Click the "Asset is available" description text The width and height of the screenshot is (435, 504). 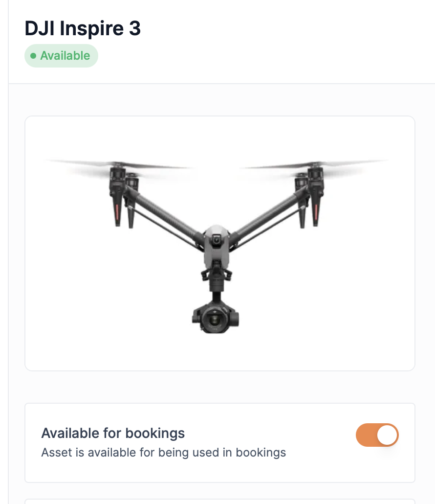(163, 452)
